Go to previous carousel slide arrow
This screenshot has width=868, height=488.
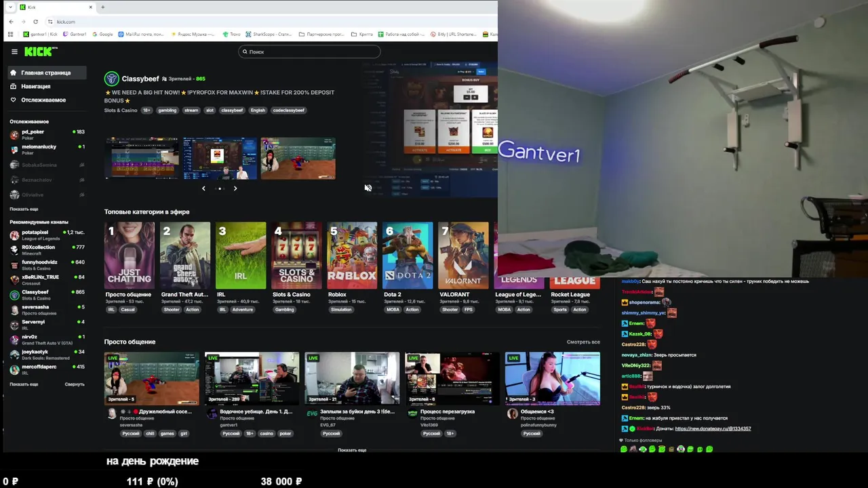coord(203,188)
